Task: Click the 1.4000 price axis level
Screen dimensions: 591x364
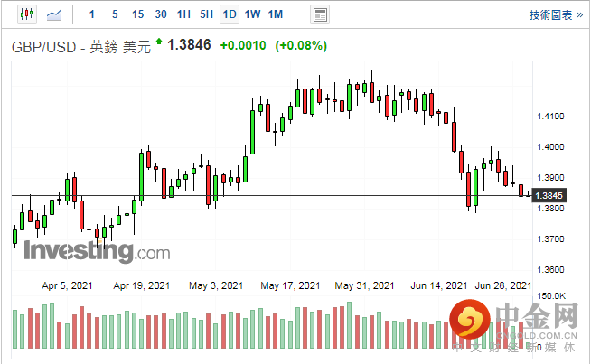Action: point(550,146)
